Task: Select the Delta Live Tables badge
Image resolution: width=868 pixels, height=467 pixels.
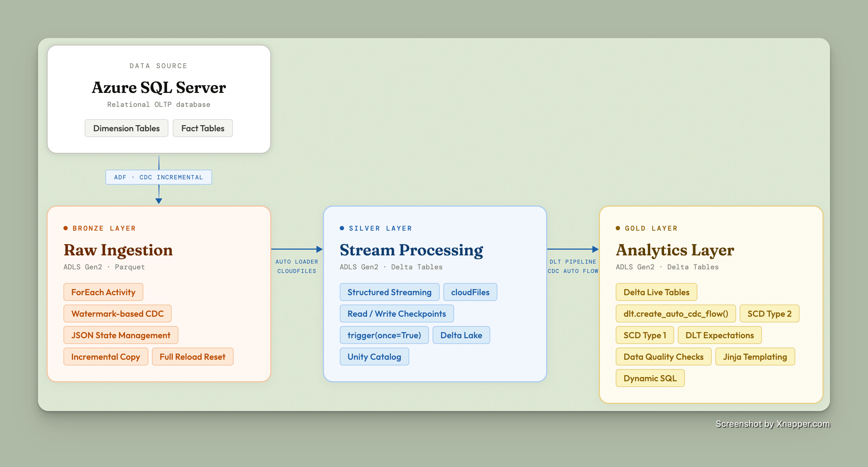Action: point(656,292)
